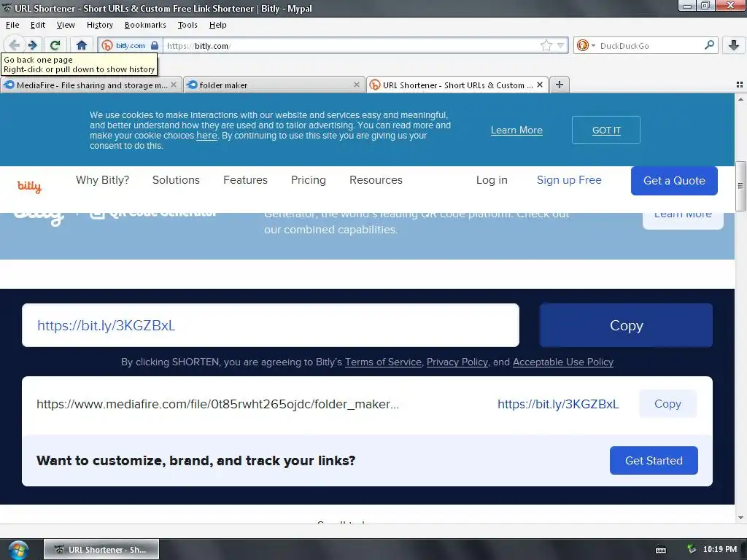Click the Log in link

point(492,180)
